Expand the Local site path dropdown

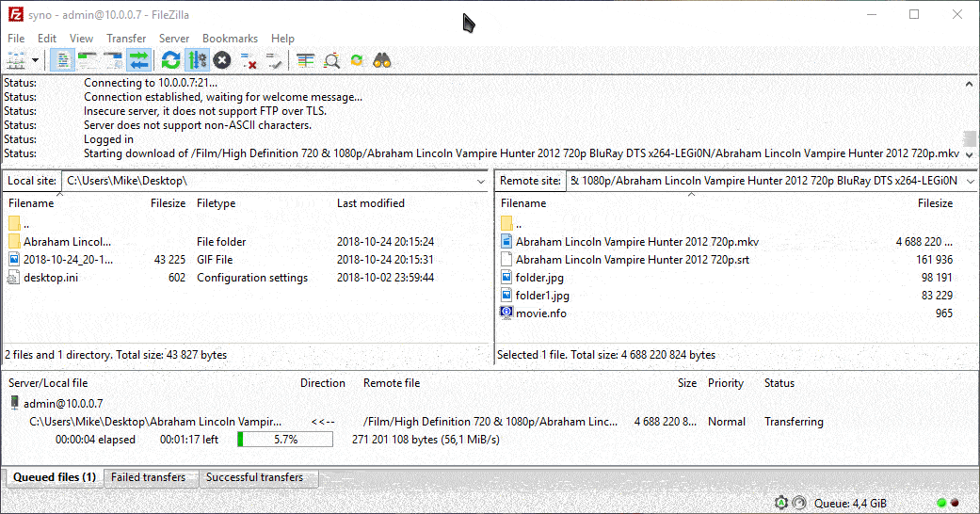click(x=481, y=182)
